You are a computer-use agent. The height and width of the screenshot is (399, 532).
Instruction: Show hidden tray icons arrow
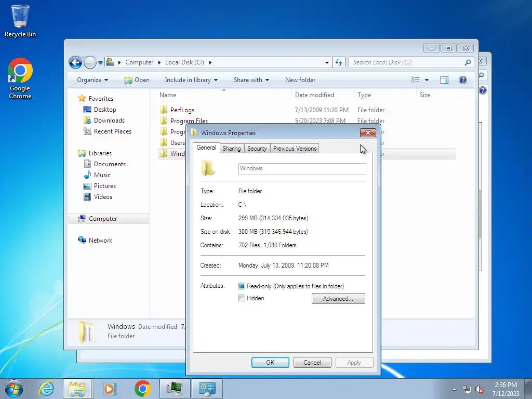(454, 390)
